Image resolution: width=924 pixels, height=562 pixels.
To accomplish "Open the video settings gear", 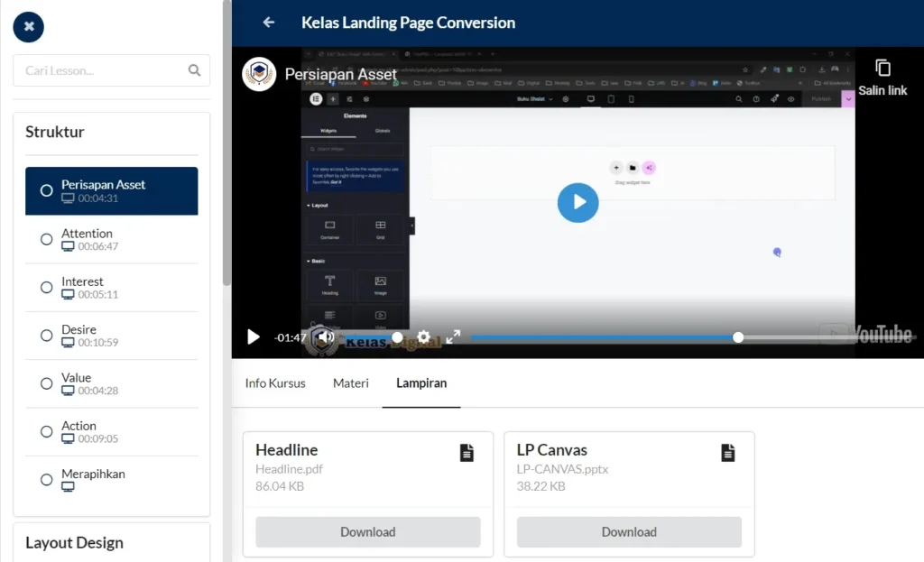I will click(424, 337).
